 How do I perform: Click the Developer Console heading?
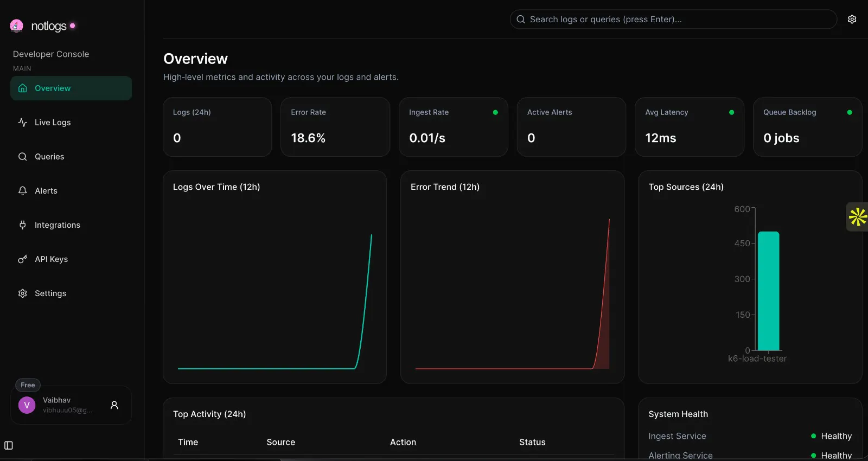click(51, 54)
